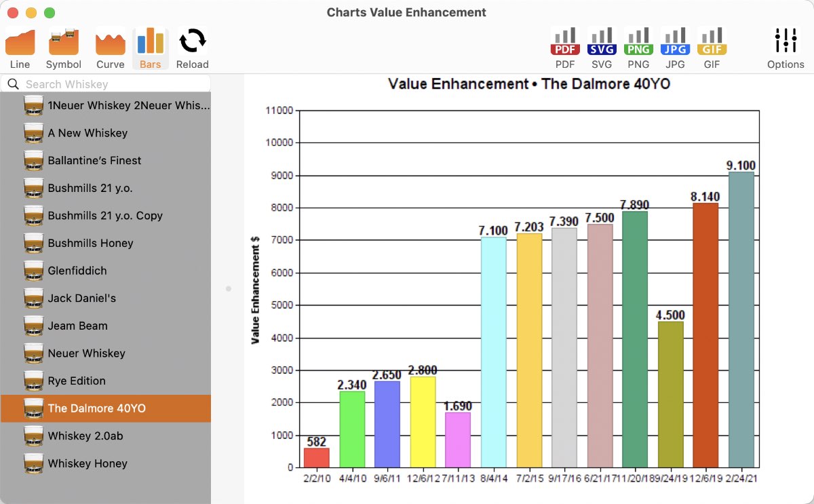Export chart as PDF
This screenshot has height=504, width=814.
pyautogui.click(x=565, y=49)
